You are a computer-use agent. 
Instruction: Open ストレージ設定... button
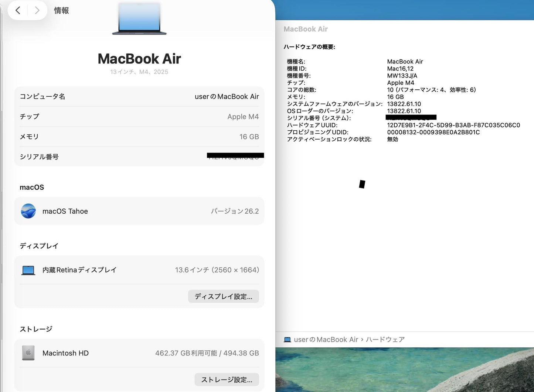click(227, 379)
